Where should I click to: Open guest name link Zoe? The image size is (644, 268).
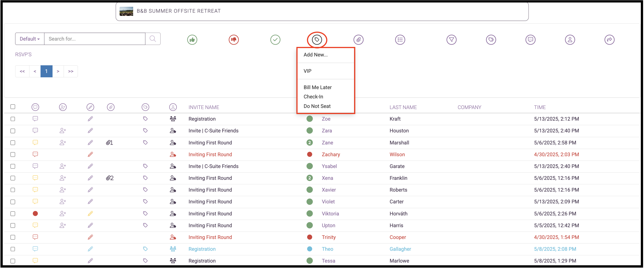coord(326,119)
